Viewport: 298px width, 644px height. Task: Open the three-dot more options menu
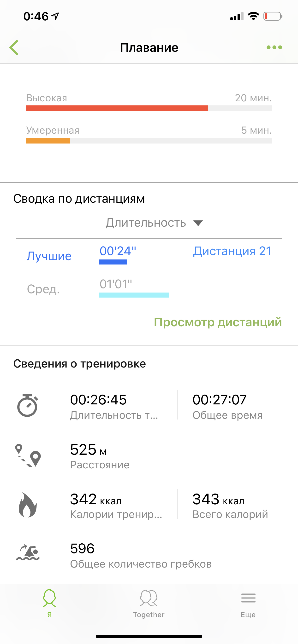pos(274,47)
